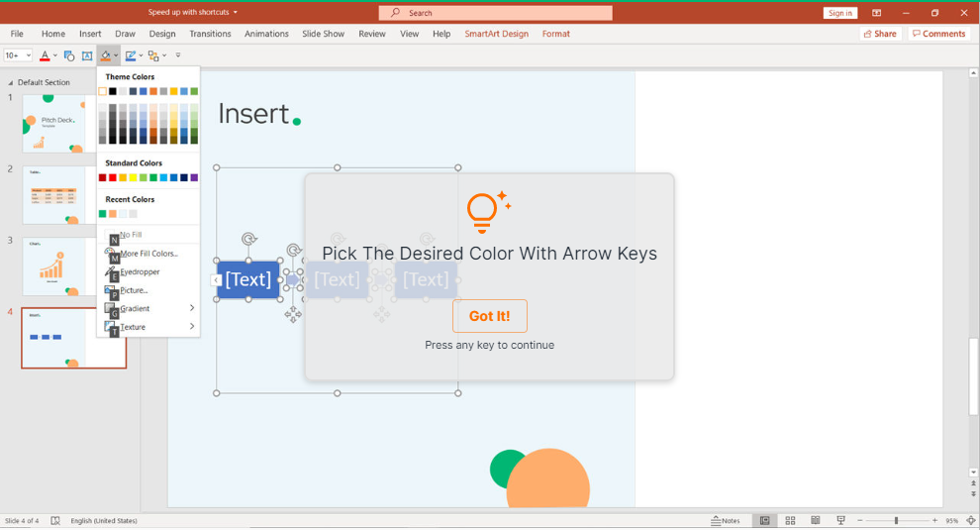This screenshot has height=530, width=980.
Task: Switch to the Insert tab
Action: 90,34
